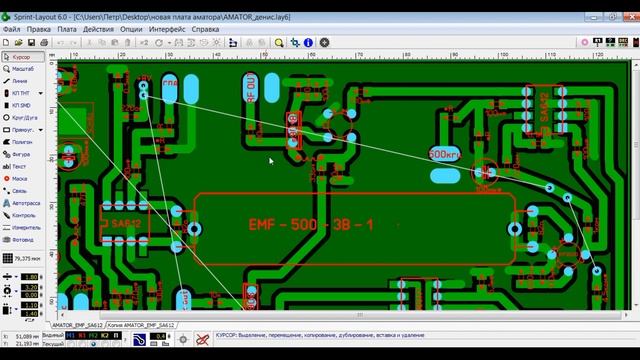Select M2 as current layer radio
Viewport: 640px width, 360px height.
[x=93, y=344]
